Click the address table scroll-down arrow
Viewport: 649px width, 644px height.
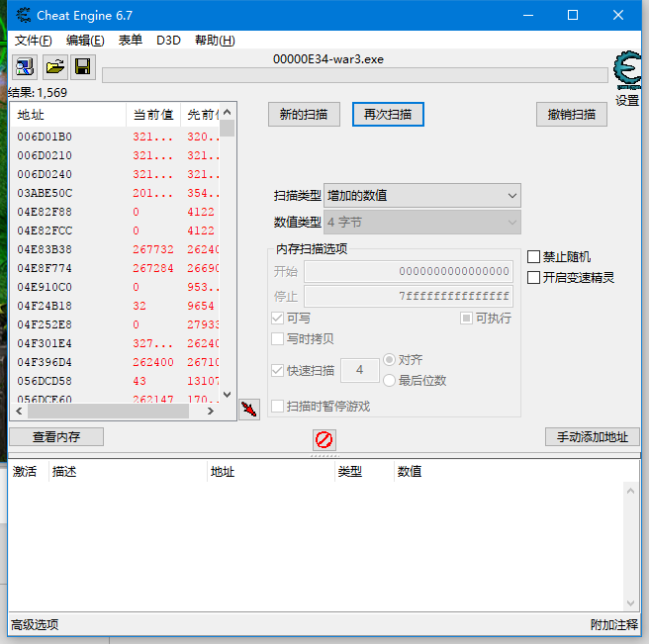(x=630, y=603)
